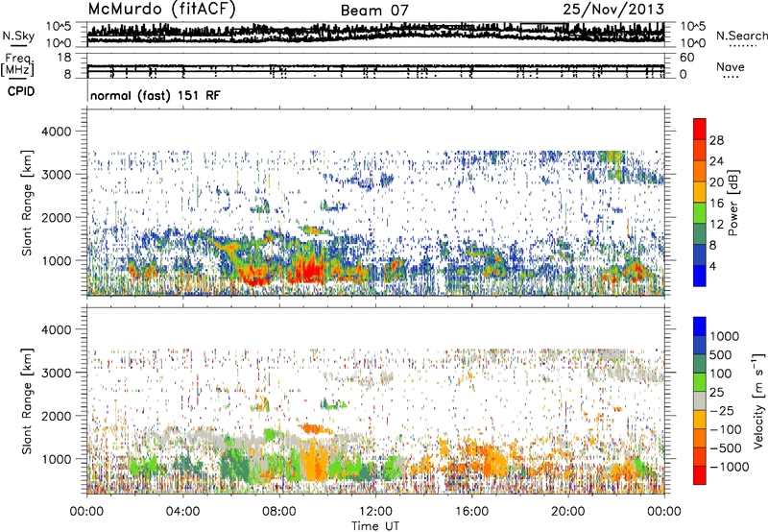Click the '12:00' time axis tick label

[x=375, y=512]
